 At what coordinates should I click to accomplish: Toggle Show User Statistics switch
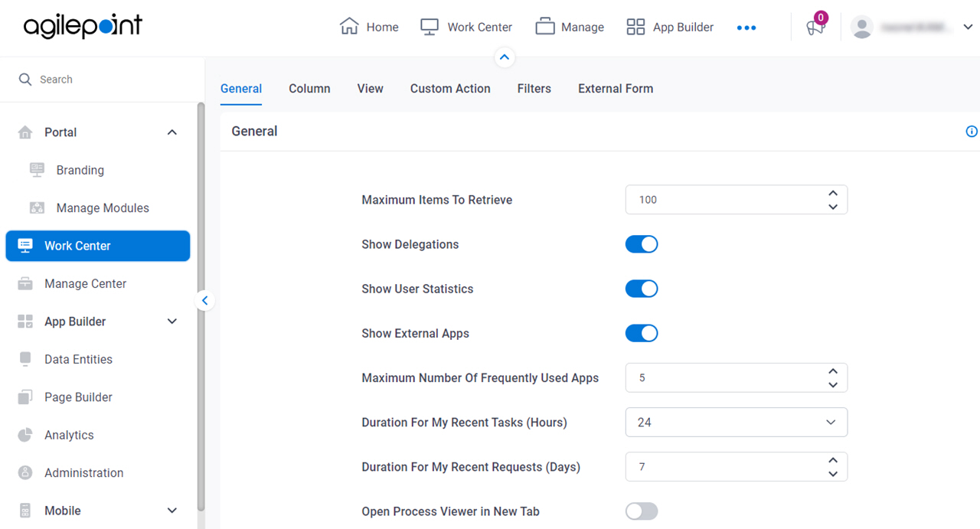point(642,289)
